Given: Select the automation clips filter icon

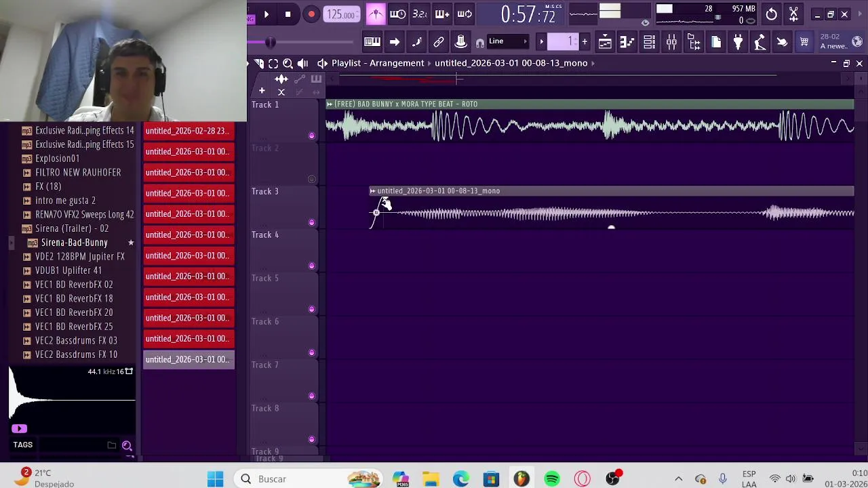Looking at the screenshot, I should coord(299,79).
